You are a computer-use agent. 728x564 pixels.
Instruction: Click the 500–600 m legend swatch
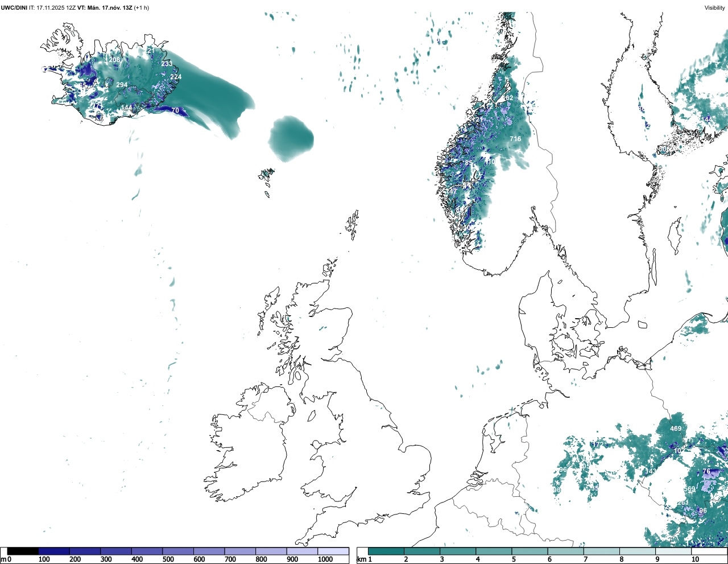click(178, 551)
